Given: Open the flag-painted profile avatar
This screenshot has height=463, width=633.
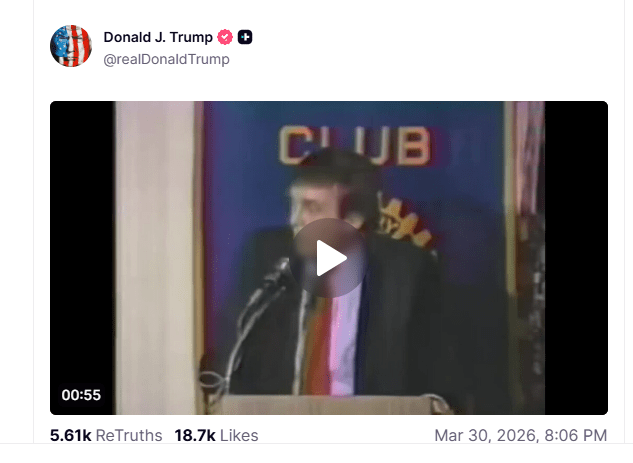Looking at the screenshot, I should pos(71,46).
